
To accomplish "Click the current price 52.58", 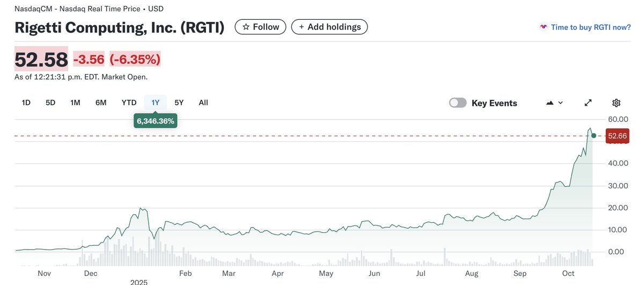I will coord(41,59).
